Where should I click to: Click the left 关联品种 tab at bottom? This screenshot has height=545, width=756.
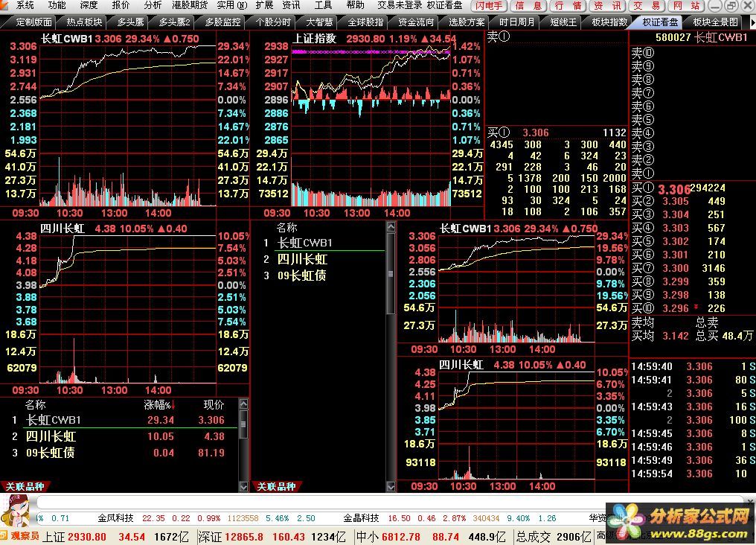pos(25,487)
